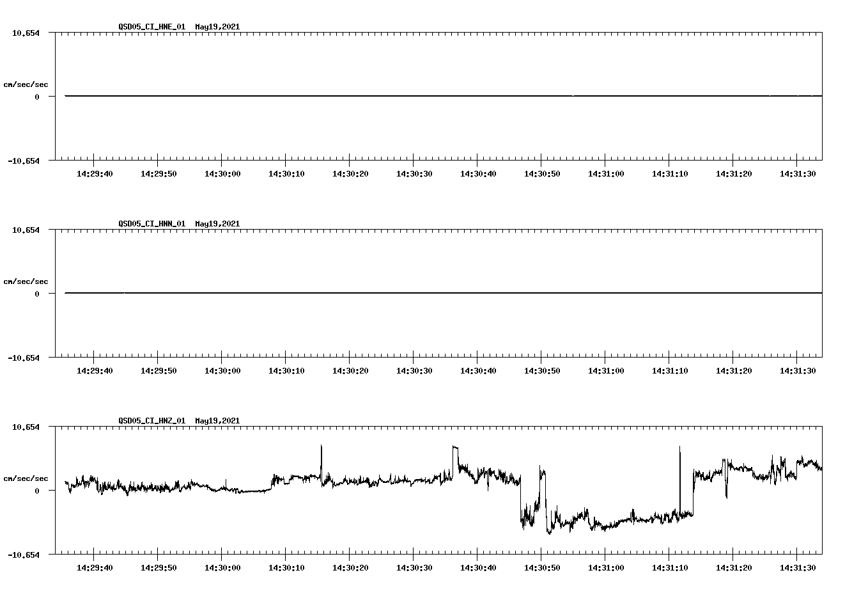Screen dimensions: 868x591
Task: Select the -10.654 amplitude label on bottom plot
Action: 26,555
